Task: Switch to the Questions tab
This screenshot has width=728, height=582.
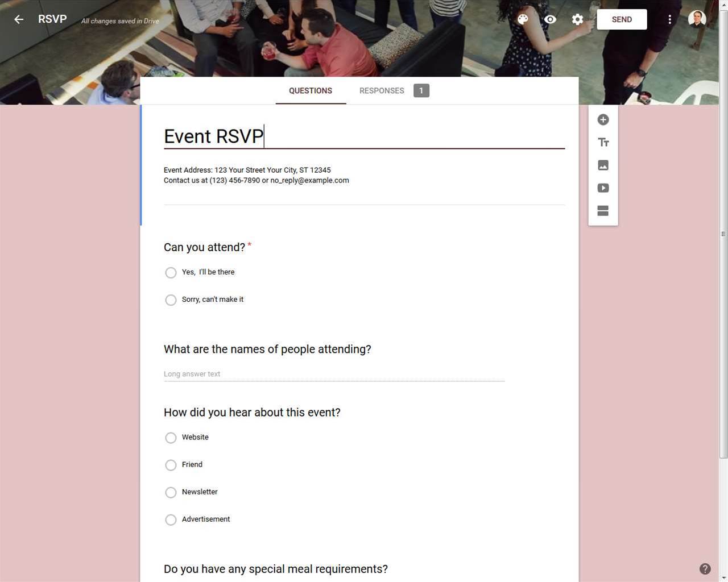Action: [x=311, y=90]
